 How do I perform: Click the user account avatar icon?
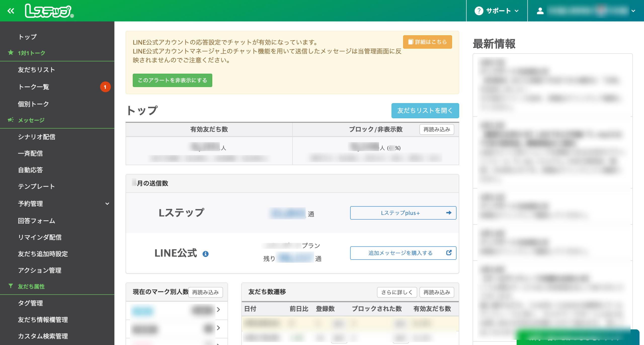click(x=540, y=11)
